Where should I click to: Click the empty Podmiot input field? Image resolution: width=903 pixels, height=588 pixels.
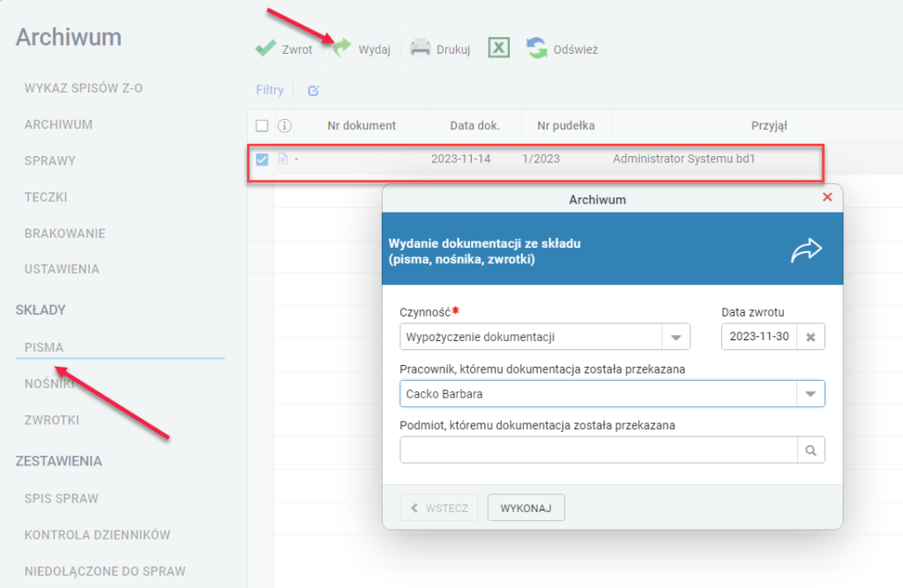(599, 450)
